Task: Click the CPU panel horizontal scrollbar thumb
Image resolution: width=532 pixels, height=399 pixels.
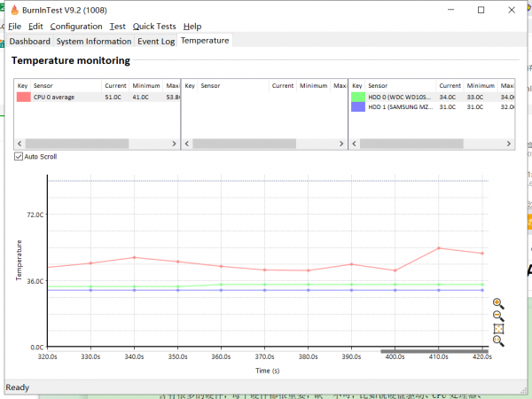Action: [x=77, y=144]
